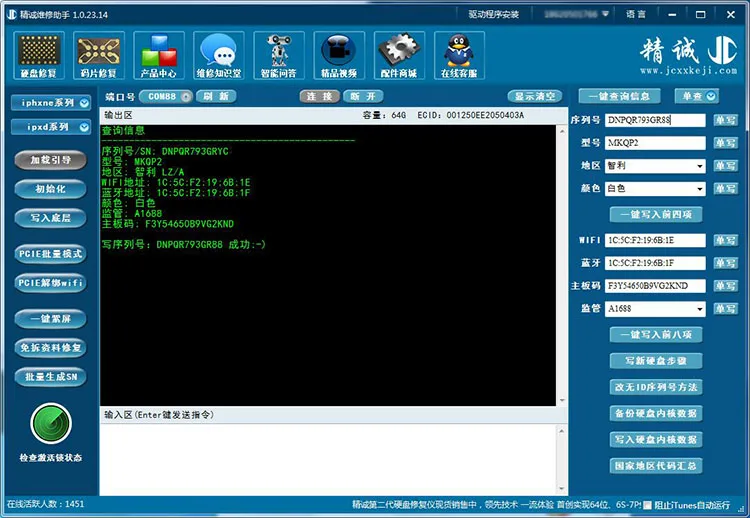Click the 写新硬盘步骤 button
Screen dimensions: 750x518
pos(656,361)
